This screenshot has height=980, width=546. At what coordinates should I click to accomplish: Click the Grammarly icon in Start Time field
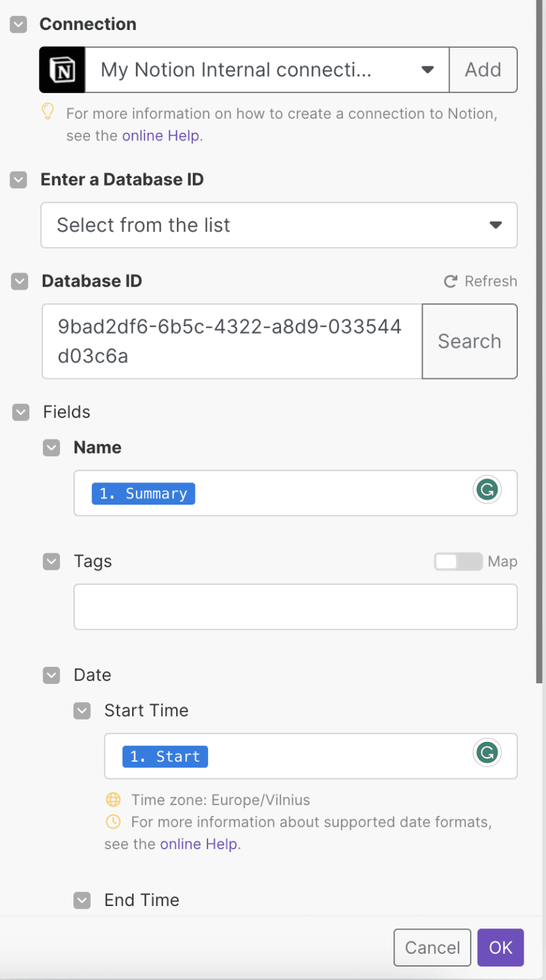487,753
